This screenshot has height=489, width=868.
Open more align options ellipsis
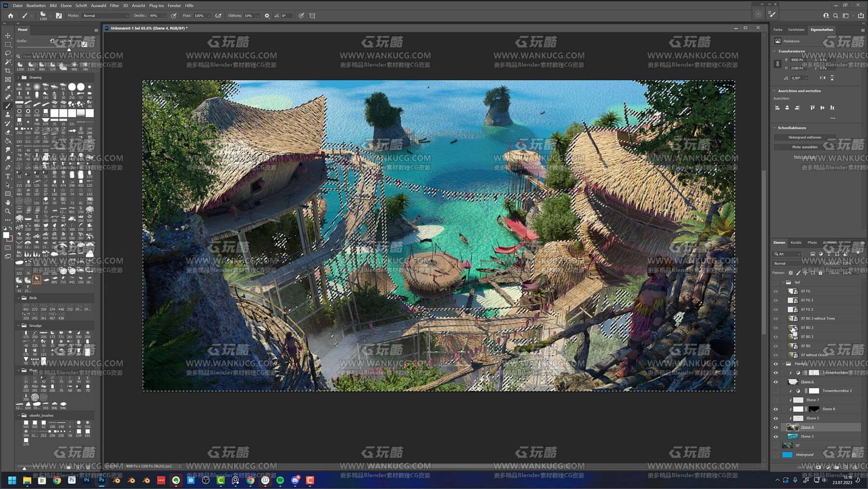(x=832, y=118)
